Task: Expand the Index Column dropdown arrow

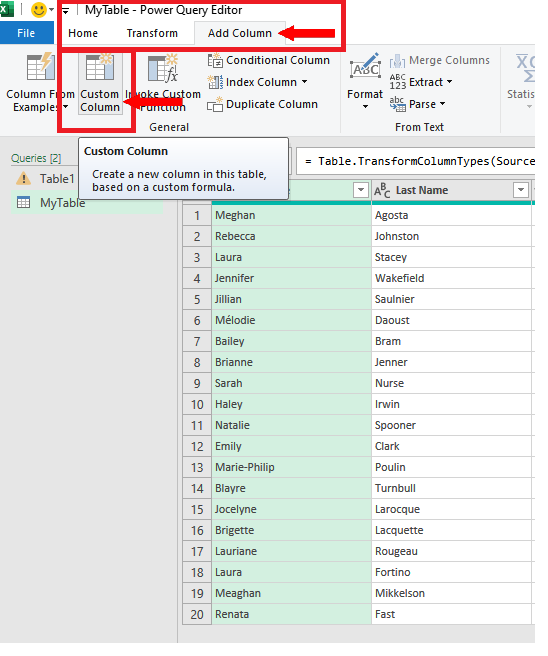Action: click(305, 82)
